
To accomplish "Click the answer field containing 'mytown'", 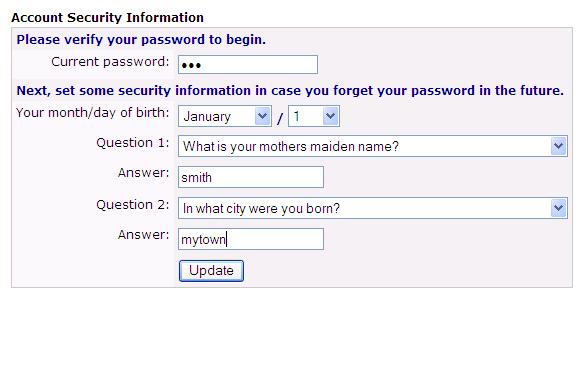I will [x=251, y=239].
